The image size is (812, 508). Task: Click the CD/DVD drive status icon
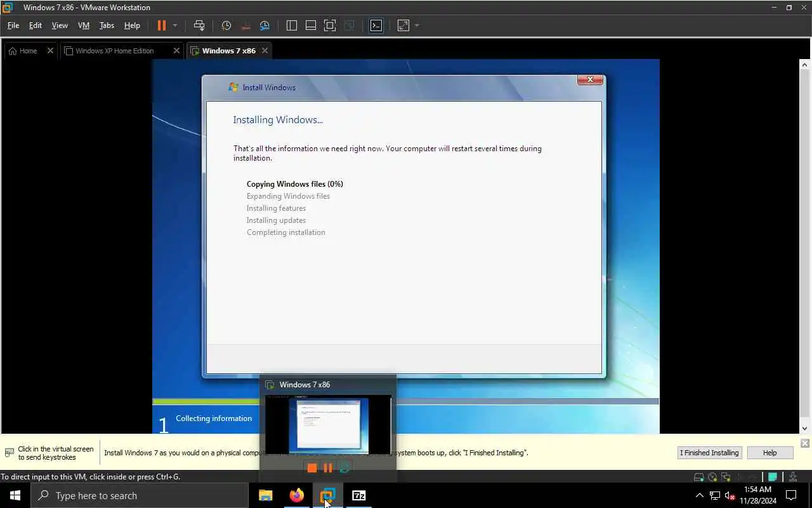[x=712, y=477]
